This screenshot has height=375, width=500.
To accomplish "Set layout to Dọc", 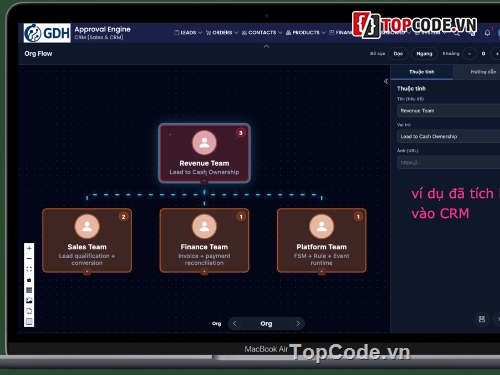I will 398,54.
